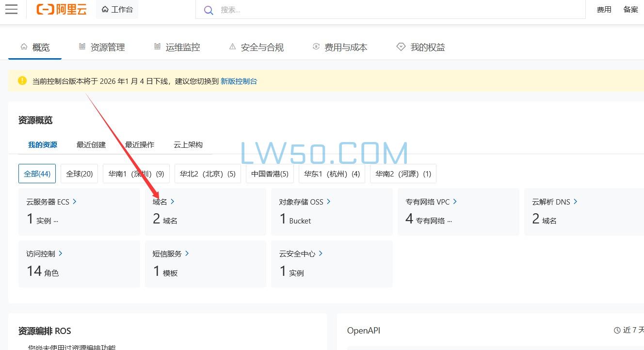644x350 pixels.
Task: Open the 新版控制台 link
Action: click(240, 81)
